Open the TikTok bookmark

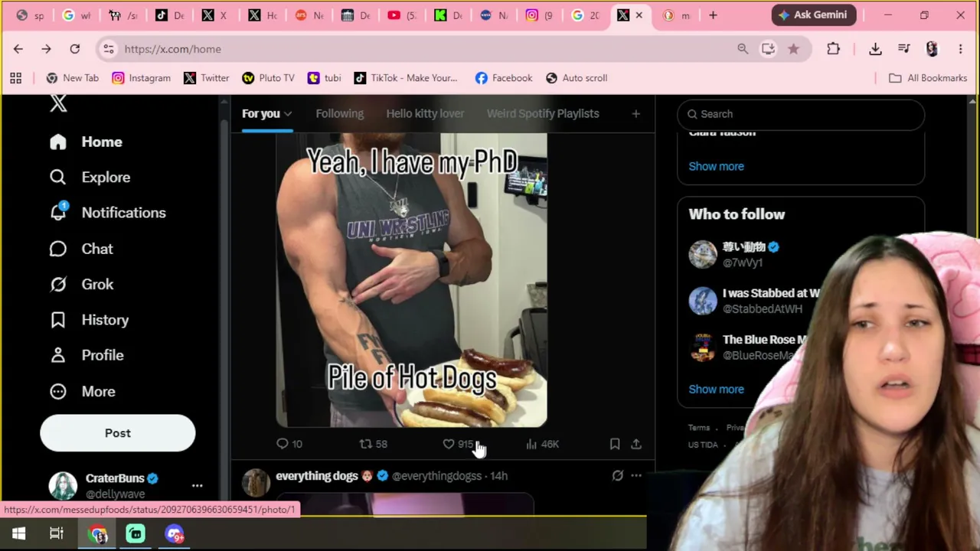pos(405,78)
